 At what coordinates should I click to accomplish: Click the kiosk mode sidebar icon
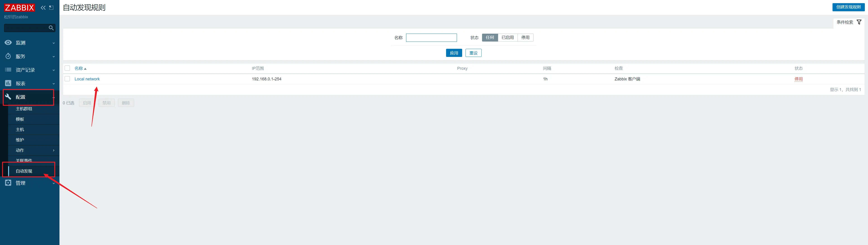tap(51, 7)
